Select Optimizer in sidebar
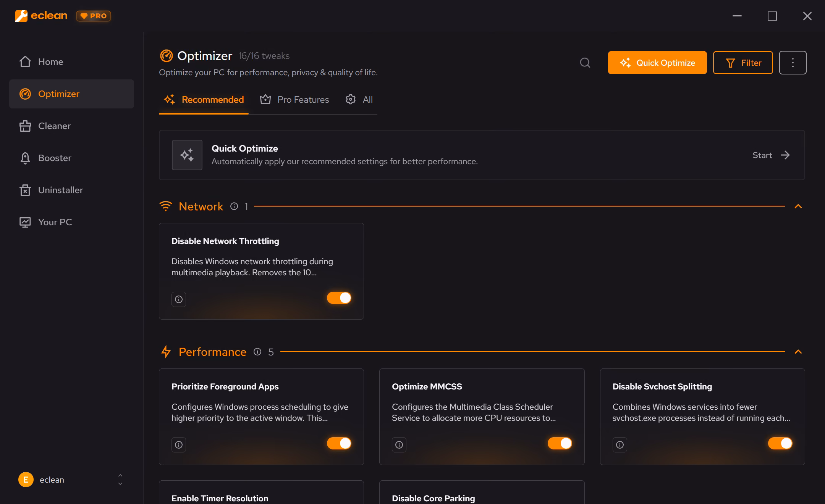Screen dimensions: 825x504 [x=72, y=94]
